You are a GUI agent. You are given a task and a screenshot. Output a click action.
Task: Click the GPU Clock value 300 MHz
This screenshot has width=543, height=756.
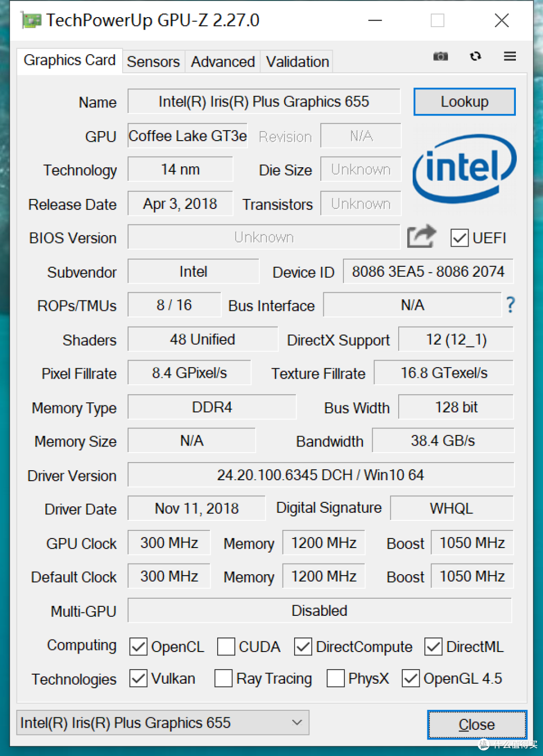169,543
